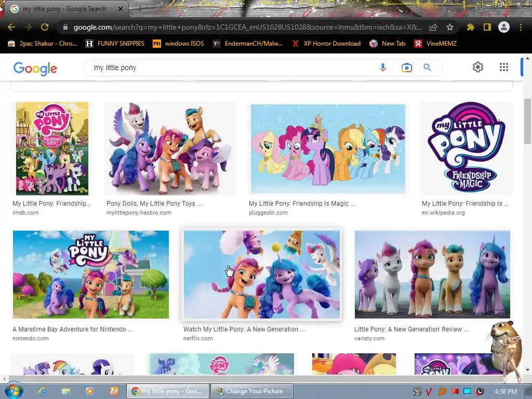This screenshot has width=532, height=399.
Task: Click the mylittlepony.hasbro.com source link
Action: (x=139, y=212)
